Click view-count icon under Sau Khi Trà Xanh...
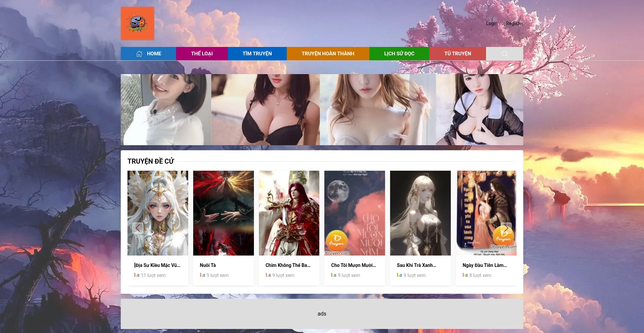The image size is (644, 333). tap(399, 275)
